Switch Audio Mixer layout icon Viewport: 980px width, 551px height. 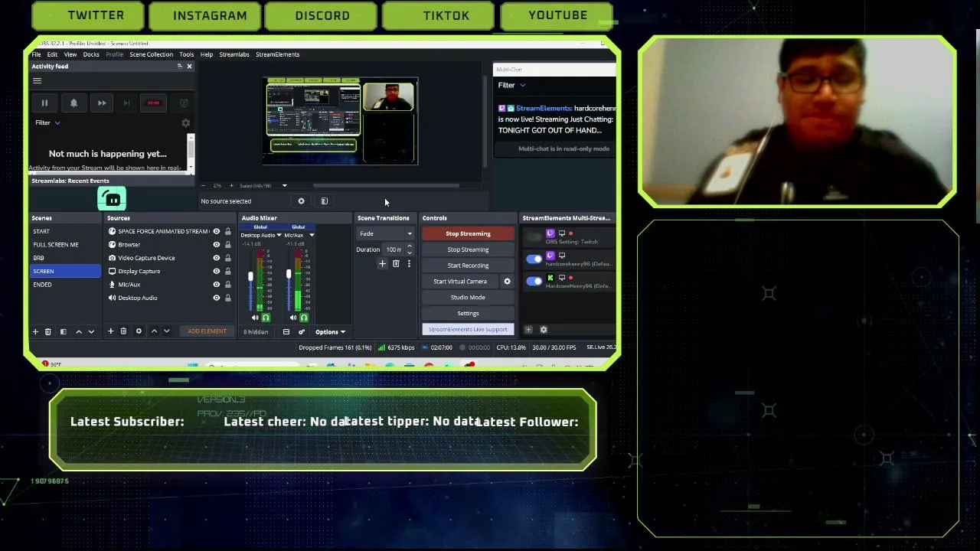(x=286, y=332)
